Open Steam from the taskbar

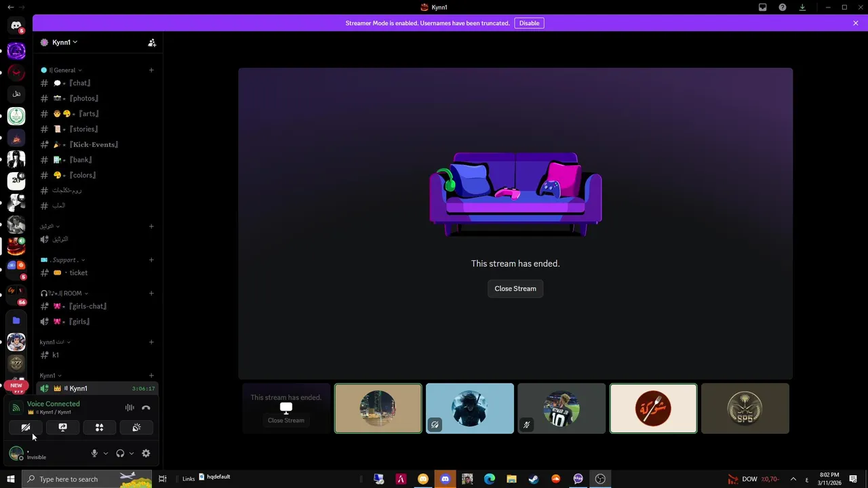tap(534, 479)
